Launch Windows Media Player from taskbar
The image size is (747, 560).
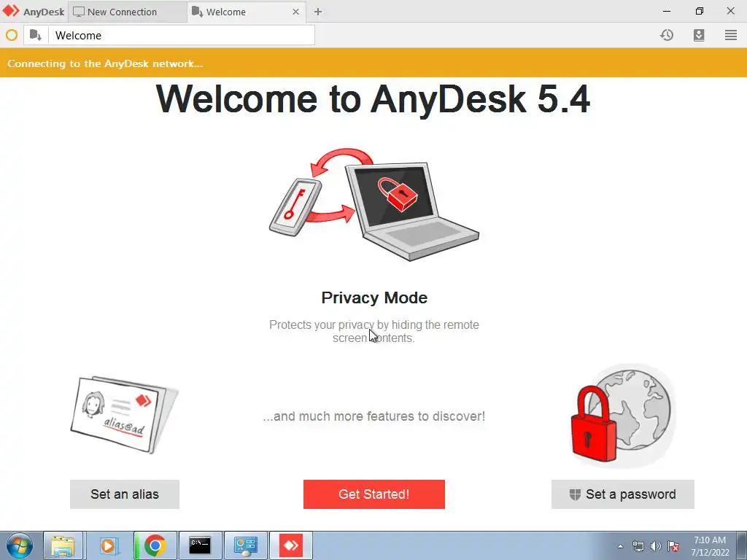pyautogui.click(x=109, y=545)
